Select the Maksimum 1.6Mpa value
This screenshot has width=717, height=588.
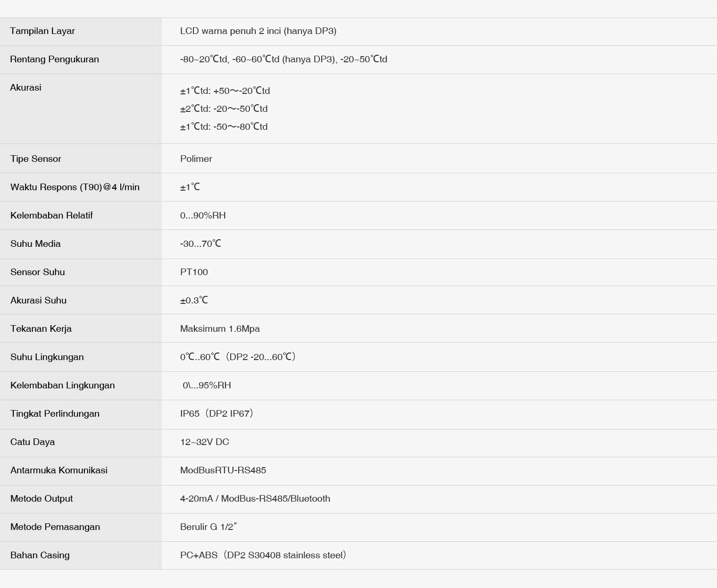coord(220,329)
